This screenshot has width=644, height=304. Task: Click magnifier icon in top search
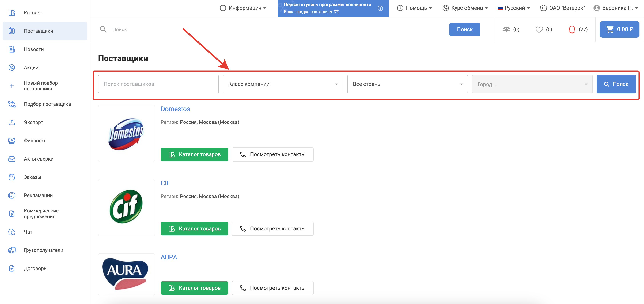103,29
